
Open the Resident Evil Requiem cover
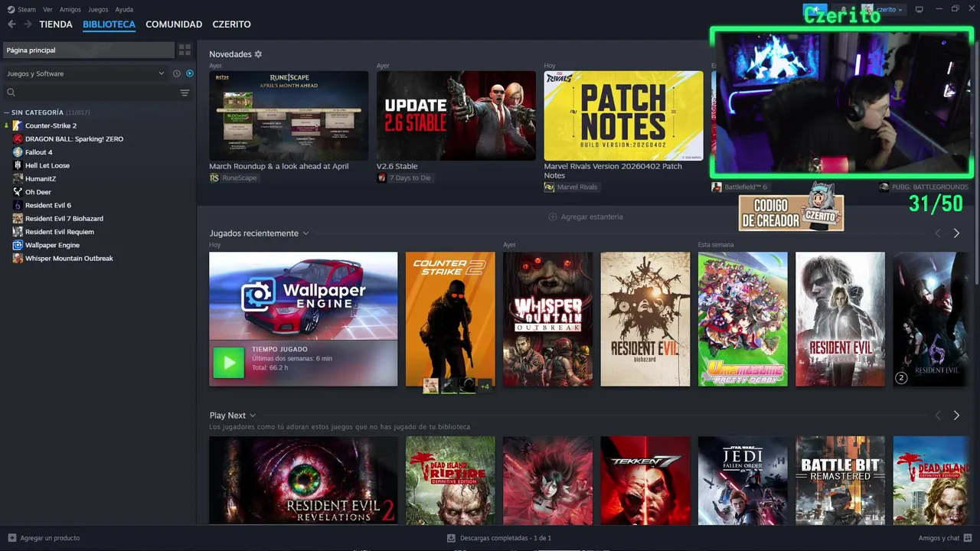[x=840, y=319]
